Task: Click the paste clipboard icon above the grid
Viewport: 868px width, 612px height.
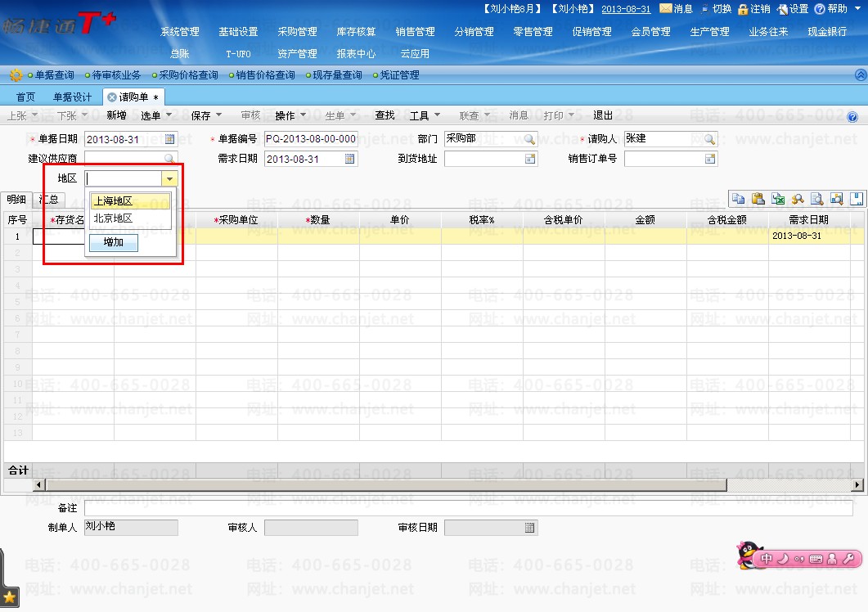Action: pyautogui.click(x=758, y=199)
